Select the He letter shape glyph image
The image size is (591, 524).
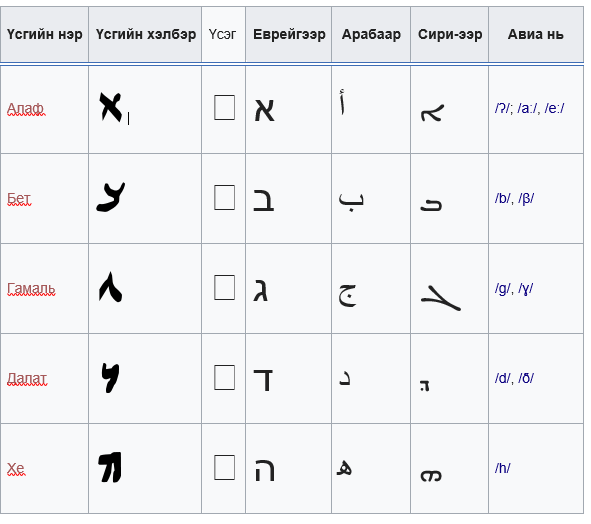point(110,467)
